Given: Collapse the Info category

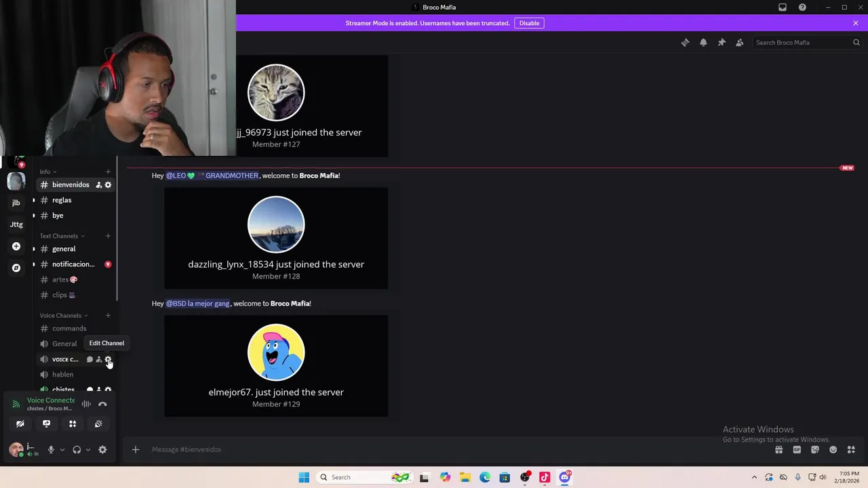Looking at the screenshot, I should [x=47, y=171].
